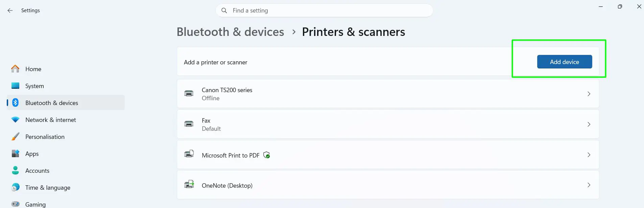This screenshot has height=208, width=644.
Task: Click the shield badge beside Print to PDF
Action: tap(267, 155)
